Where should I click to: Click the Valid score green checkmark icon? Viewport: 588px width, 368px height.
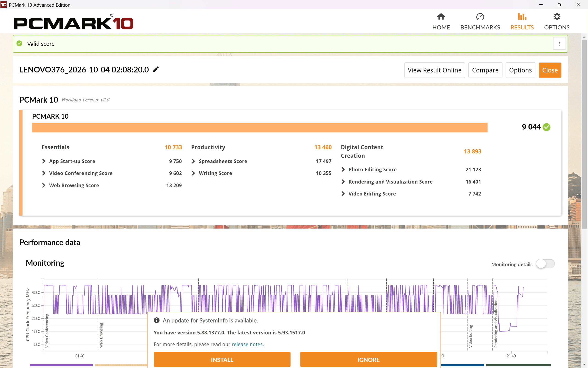click(20, 43)
